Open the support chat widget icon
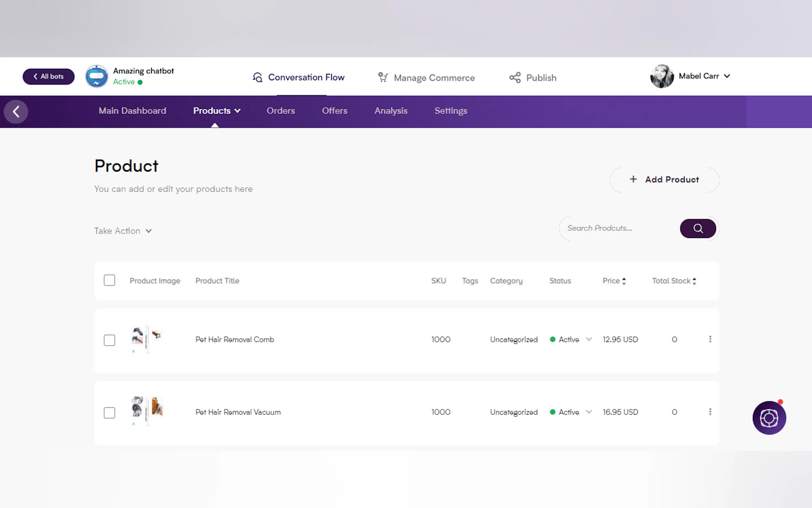The width and height of the screenshot is (812, 508). coord(769,417)
